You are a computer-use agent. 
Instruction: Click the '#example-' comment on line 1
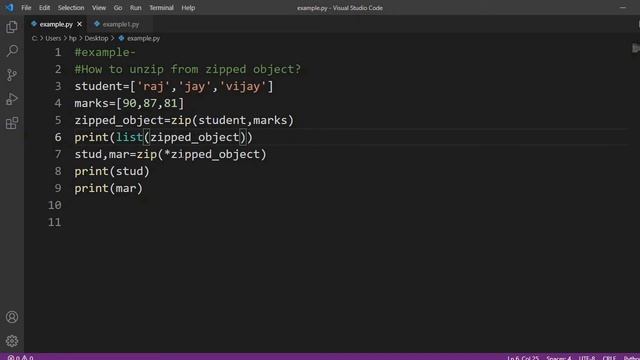point(105,52)
